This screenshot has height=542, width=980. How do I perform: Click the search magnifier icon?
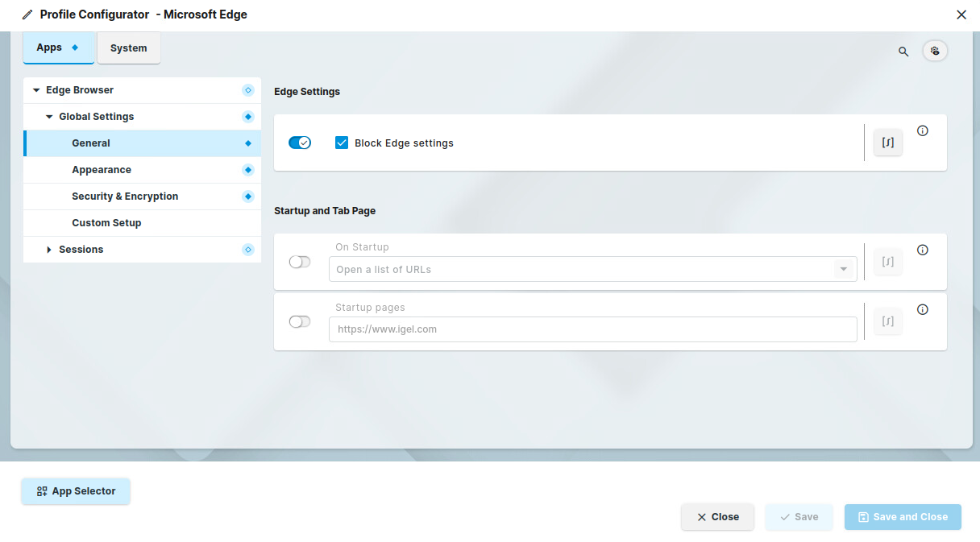point(903,52)
